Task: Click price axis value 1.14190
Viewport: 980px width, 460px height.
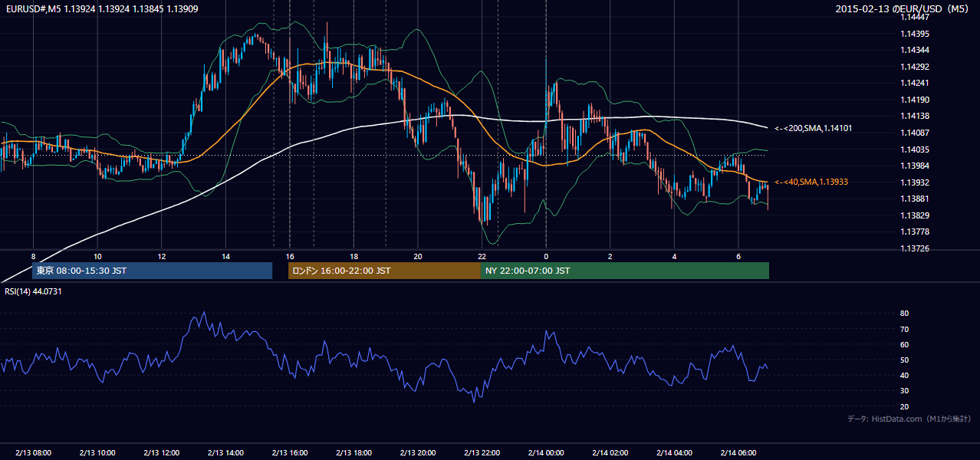Action: (x=916, y=100)
